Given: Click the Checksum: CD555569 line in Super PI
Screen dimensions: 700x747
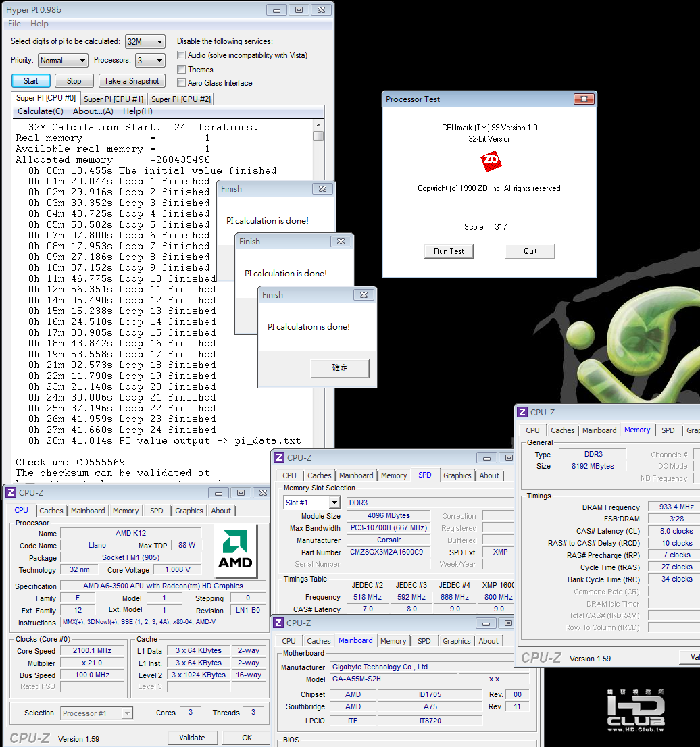Looking at the screenshot, I should [70, 462].
